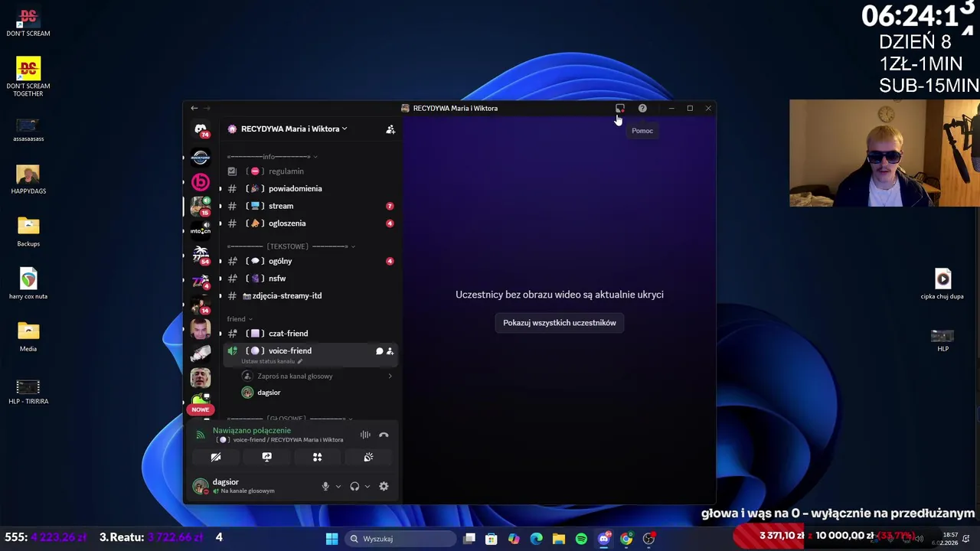The height and width of the screenshot is (551, 980).
Task: Open the HAPPYDAGS desktop shortcut
Action: [x=28, y=180]
